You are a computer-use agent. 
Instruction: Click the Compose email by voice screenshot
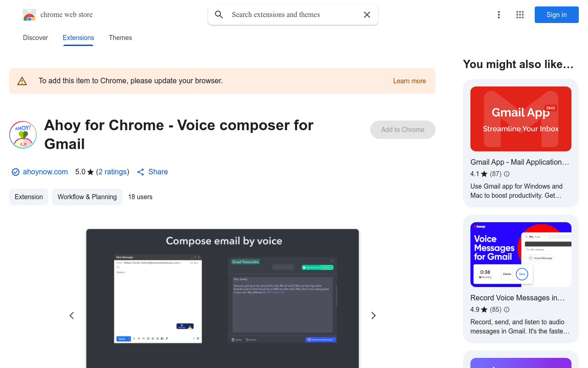pos(222,298)
